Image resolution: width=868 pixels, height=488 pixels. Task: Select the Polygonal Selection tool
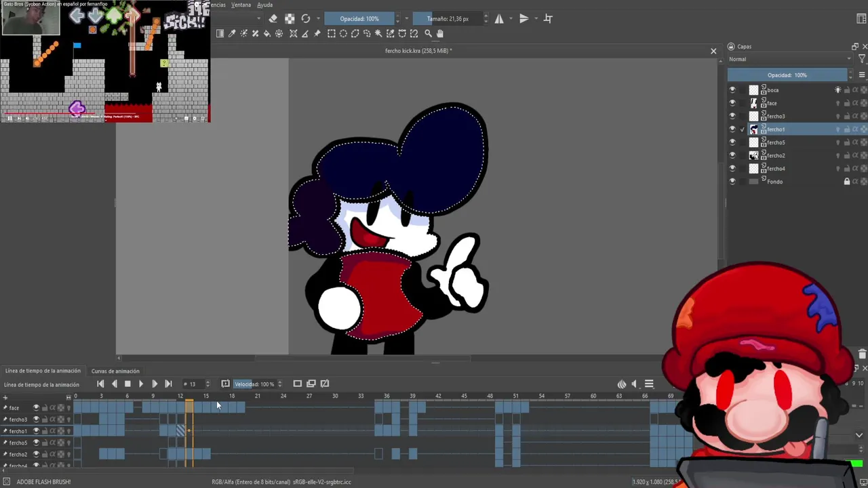click(x=355, y=33)
